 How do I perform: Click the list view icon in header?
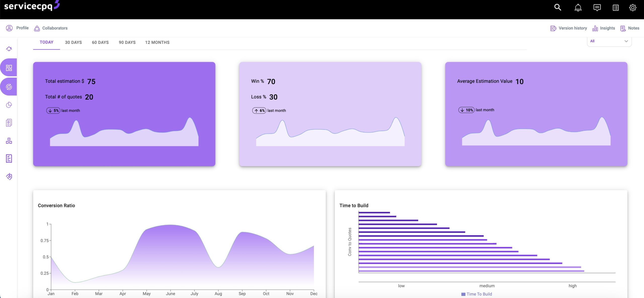tap(616, 8)
